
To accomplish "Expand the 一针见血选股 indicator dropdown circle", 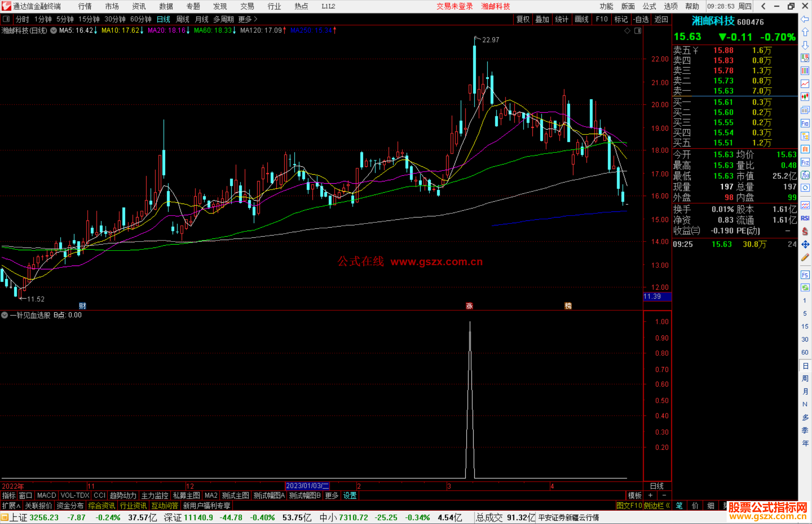I will (x=5, y=315).
